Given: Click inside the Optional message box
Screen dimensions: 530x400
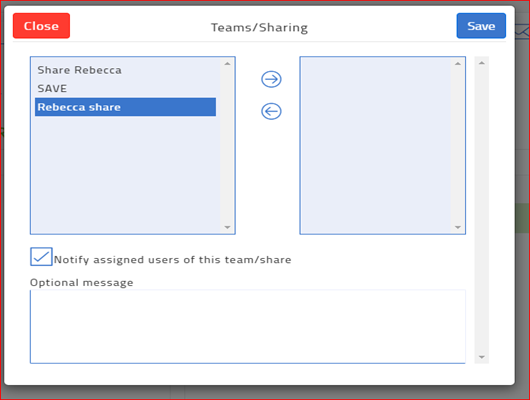Looking at the screenshot, I should tap(248, 327).
